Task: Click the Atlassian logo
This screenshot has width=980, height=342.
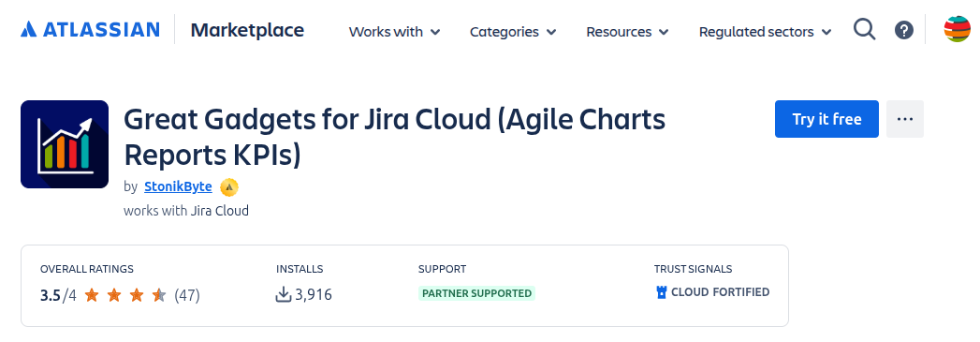Action: (90, 29)
